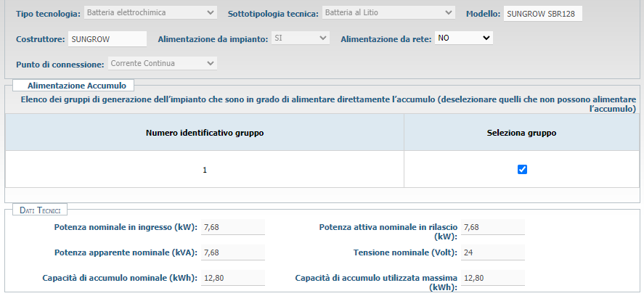Click Potenza nominale in ingresso field

[x=232, y=228]
